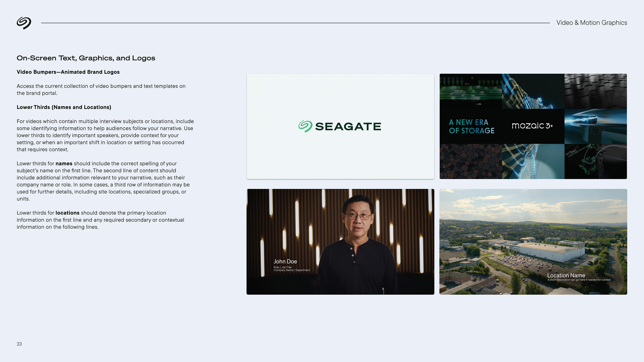
Task: Click 'Role / Job Title' caption line
Action: pos(282,267)
